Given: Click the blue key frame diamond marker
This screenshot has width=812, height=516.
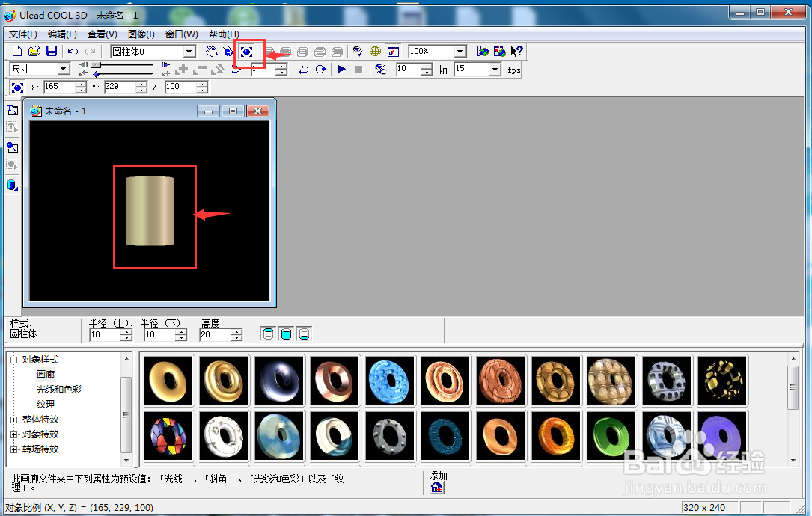Looking at the screenshot, I should 97,75.
